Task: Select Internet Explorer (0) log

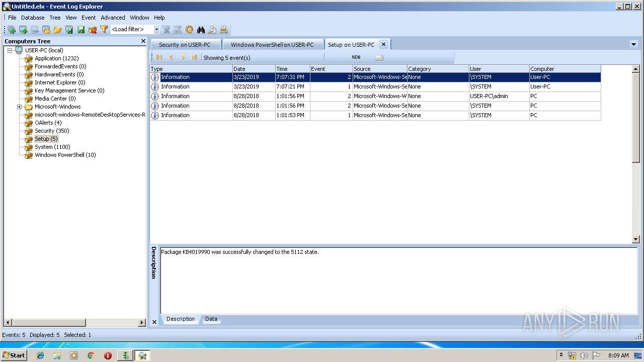Action: (x=60, y=82)
